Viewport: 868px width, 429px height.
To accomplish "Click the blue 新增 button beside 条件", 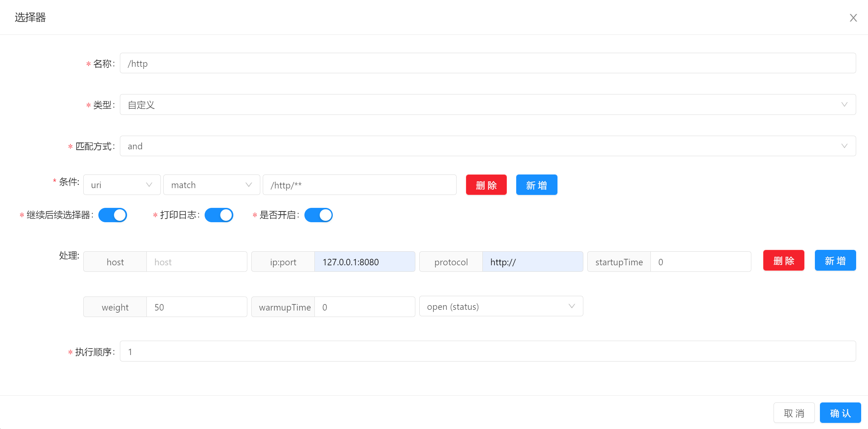I will pos(536,185).
